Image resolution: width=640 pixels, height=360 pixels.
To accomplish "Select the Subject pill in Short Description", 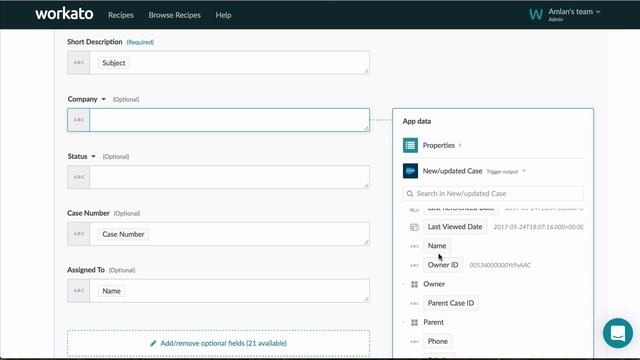I will [113, 63].
